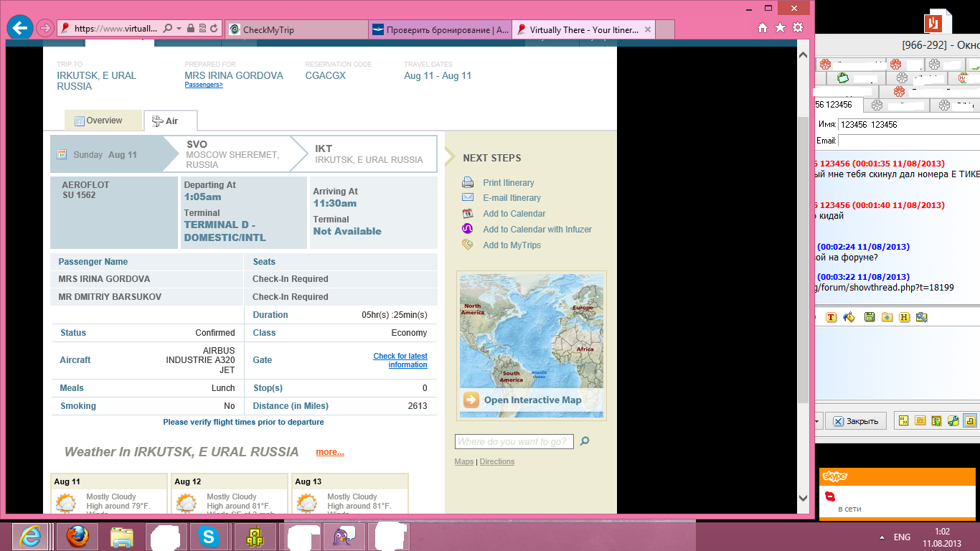
Task: Click the red T text-color icon in chat
Action: coord(831,317)
